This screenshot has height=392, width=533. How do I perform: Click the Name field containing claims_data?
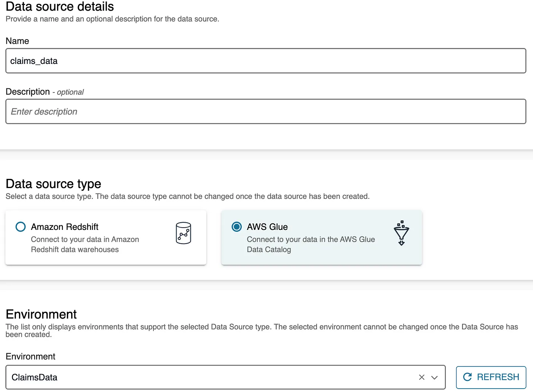tap(266, 61)
